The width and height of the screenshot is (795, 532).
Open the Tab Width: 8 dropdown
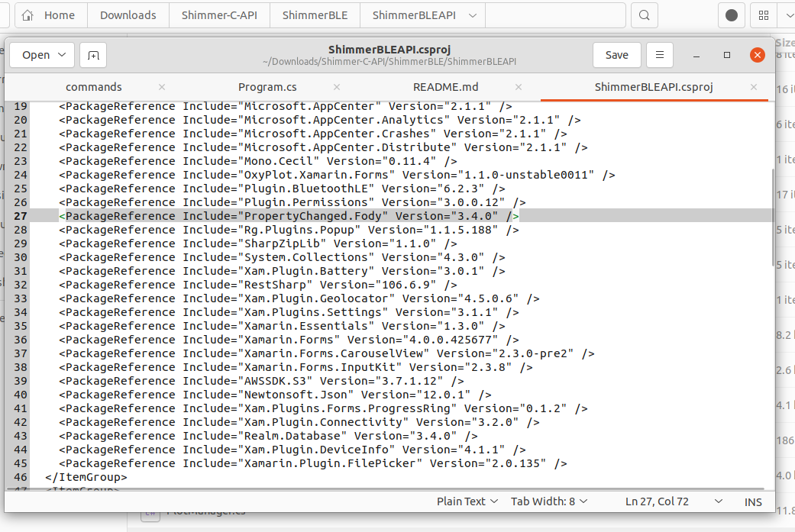point(549,501)
